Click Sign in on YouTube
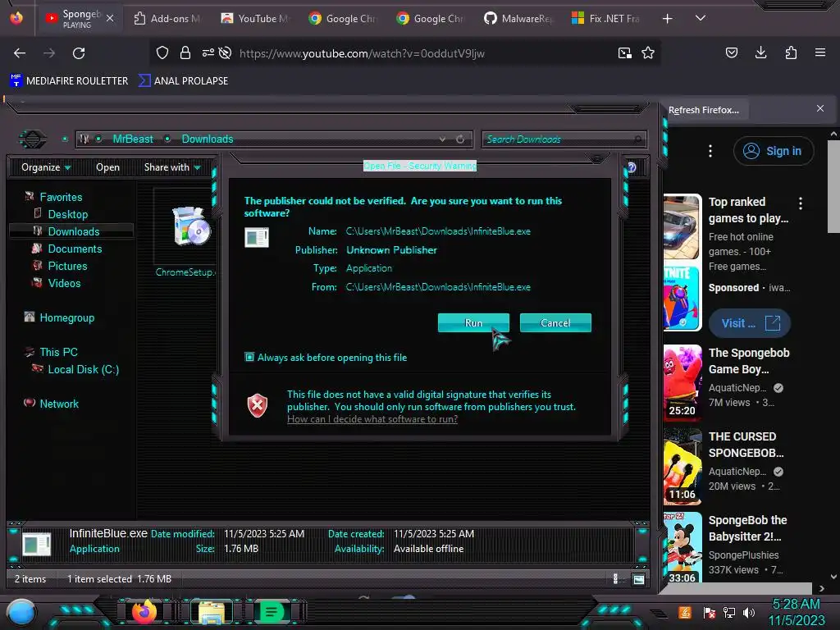This screenshot has height=630, width=840. point(773,151)
